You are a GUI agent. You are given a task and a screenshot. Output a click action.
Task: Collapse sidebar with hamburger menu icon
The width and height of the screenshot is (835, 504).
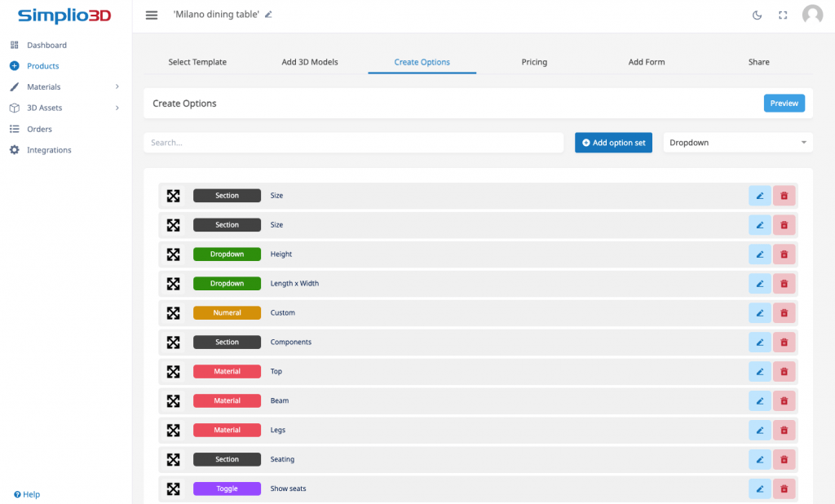[x=152, y=15]
